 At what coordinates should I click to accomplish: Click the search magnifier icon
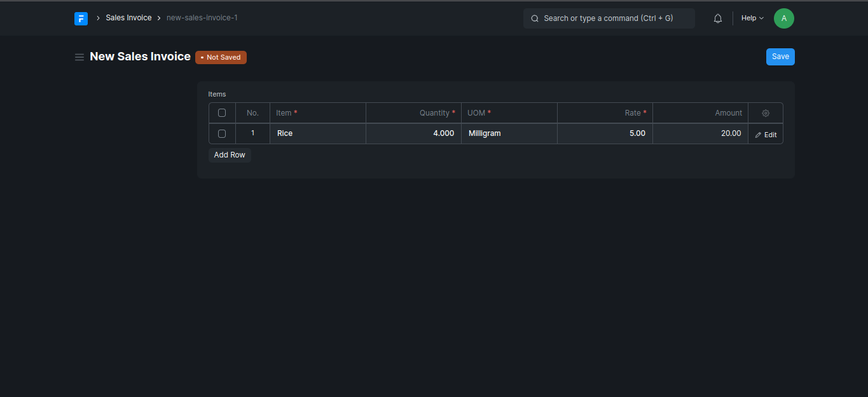coord(535,18)
